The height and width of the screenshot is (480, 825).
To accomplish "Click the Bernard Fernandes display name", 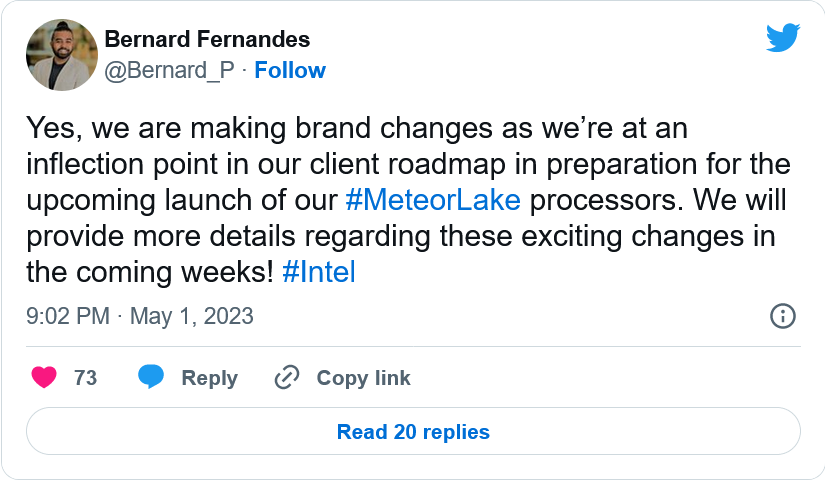I will coord(207,40).
